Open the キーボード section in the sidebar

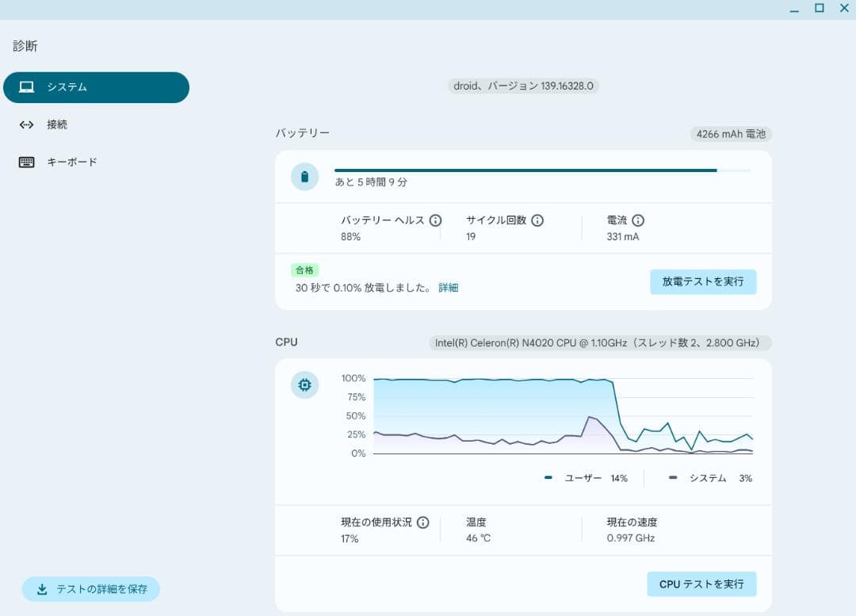[x=71, y=163]
